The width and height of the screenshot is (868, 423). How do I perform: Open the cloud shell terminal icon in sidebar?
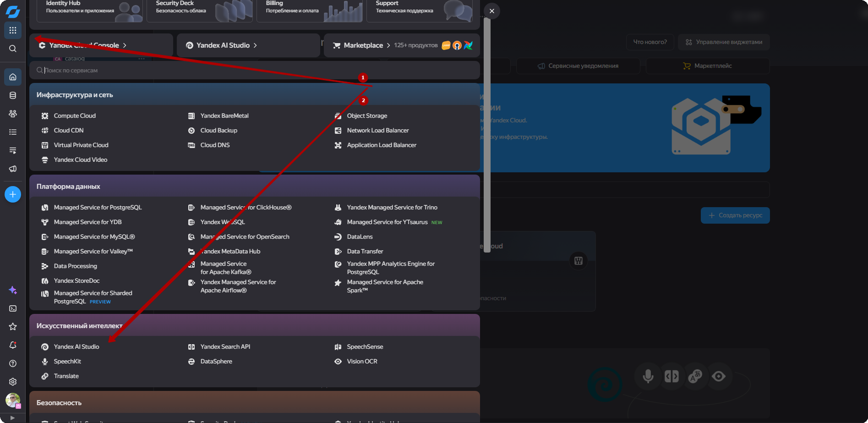[x=13, y=308]
